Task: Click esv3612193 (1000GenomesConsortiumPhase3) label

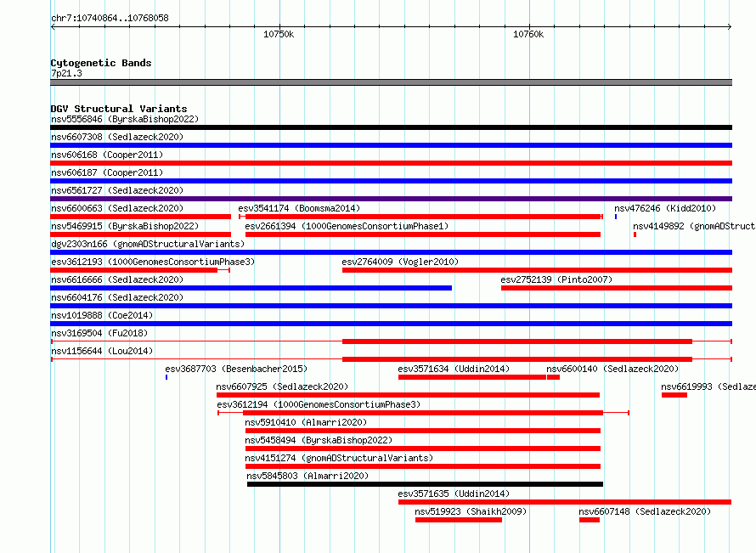Action: (153, 262)
